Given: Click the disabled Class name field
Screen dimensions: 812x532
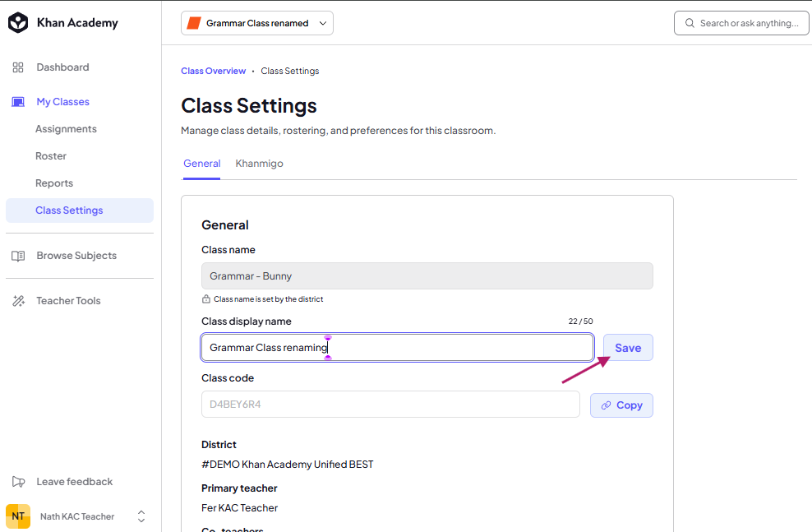Looking at the screenshot, I should [427, 276].
